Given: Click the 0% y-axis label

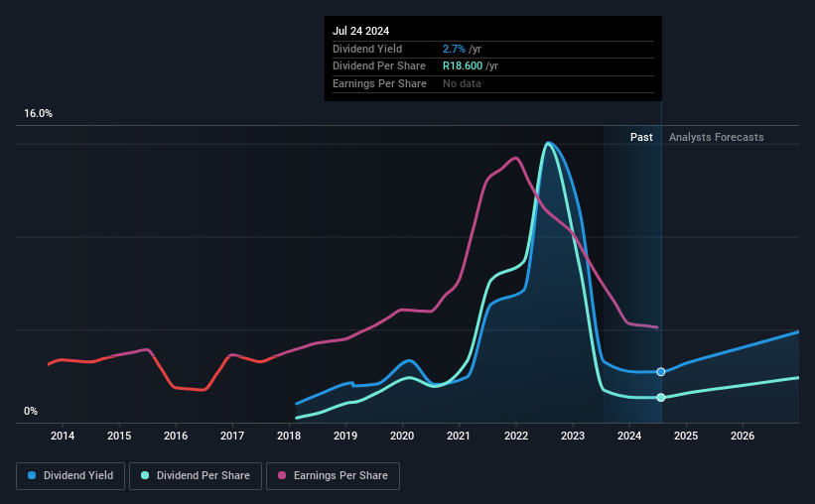Looking at the screenshot, I should click(x=31, y=411).
